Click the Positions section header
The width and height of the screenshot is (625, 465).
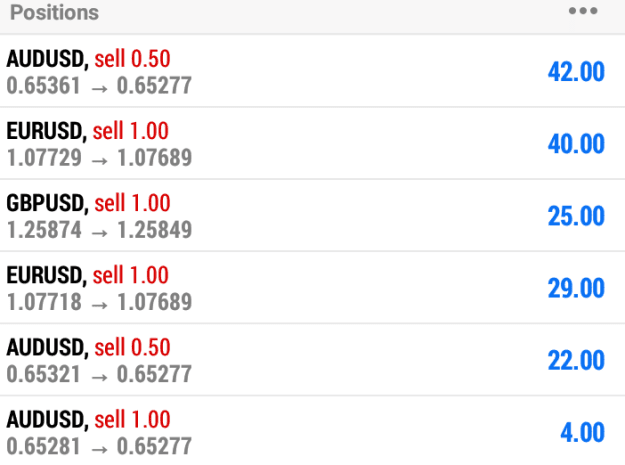tap(55, 12)
